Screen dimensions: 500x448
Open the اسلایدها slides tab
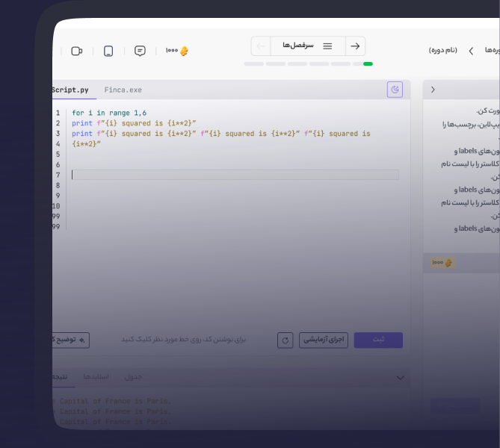96,377
